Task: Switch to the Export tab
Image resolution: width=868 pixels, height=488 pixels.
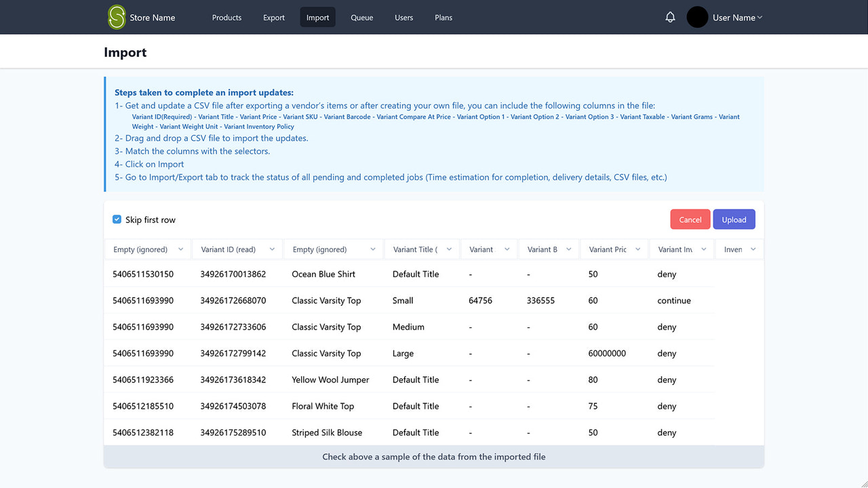Action: [x=273, y=17]
